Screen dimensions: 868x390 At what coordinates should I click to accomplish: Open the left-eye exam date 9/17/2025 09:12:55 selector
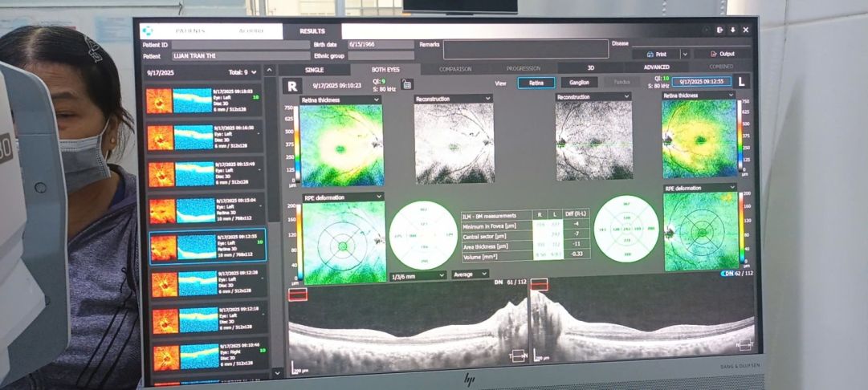701,81
